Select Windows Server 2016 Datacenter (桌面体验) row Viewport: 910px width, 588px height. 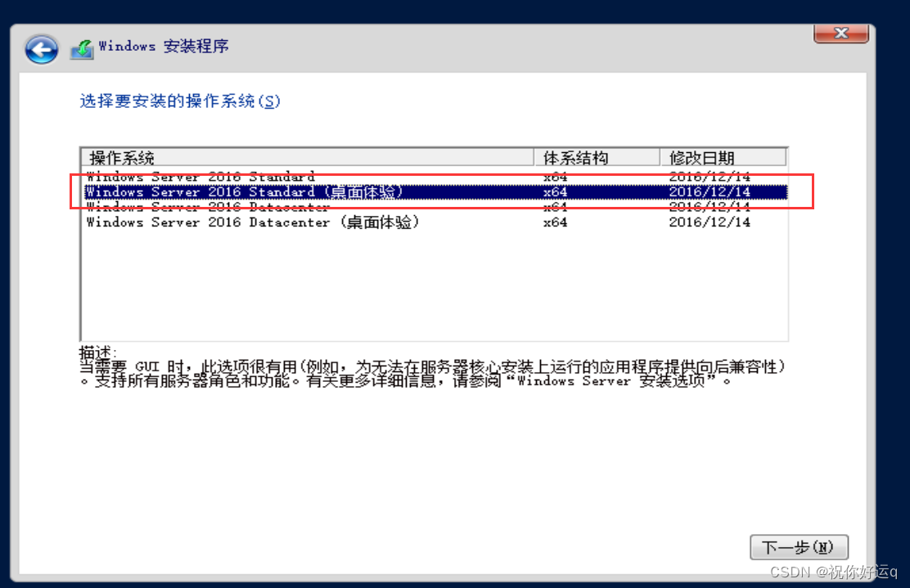(434, 222)
